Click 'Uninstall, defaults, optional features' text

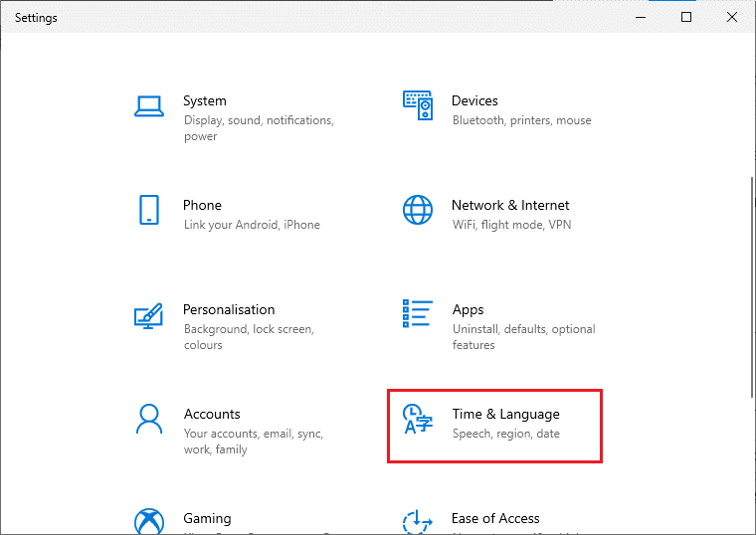click(x=523, y=337)
